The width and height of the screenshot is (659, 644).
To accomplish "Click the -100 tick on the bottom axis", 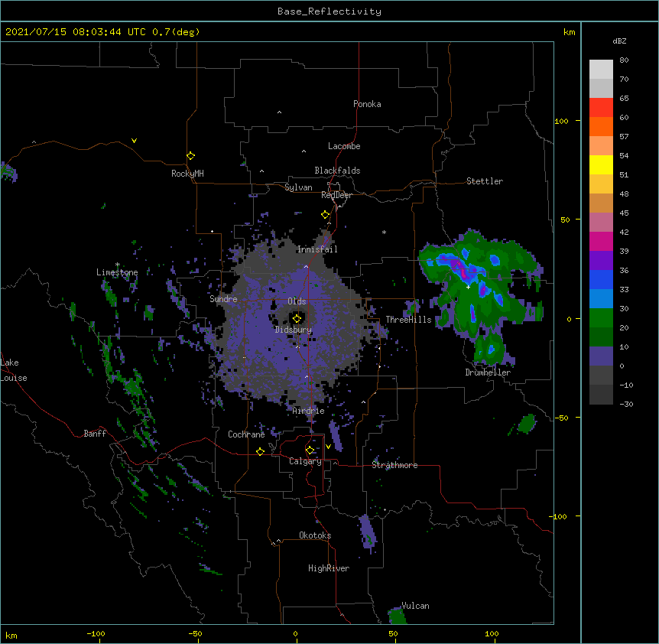I will click(x=96, y=633).
